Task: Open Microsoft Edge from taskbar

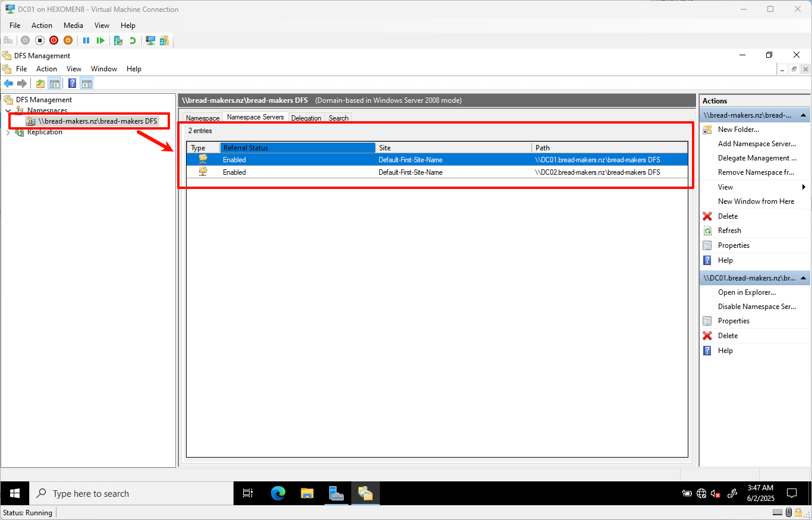Action: point(278,493)
